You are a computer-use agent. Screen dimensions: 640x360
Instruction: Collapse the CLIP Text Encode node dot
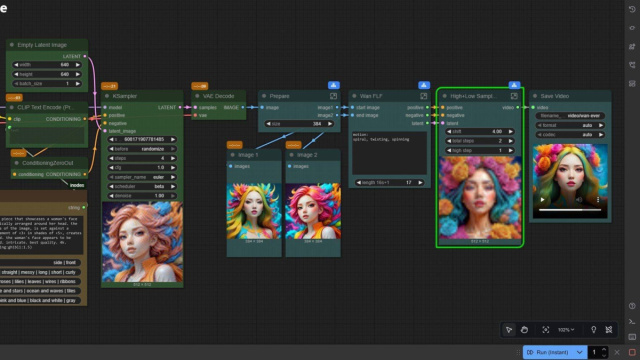click(x=11, y=107)
